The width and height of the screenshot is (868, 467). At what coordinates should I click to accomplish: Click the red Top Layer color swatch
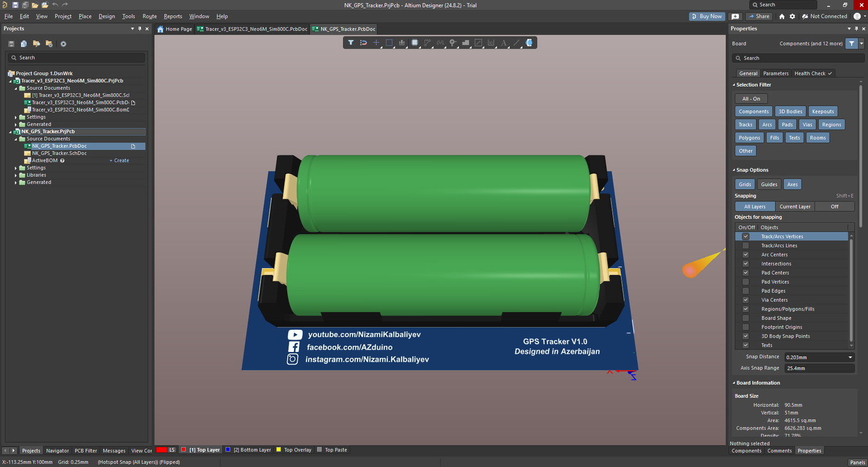(183, 450)
